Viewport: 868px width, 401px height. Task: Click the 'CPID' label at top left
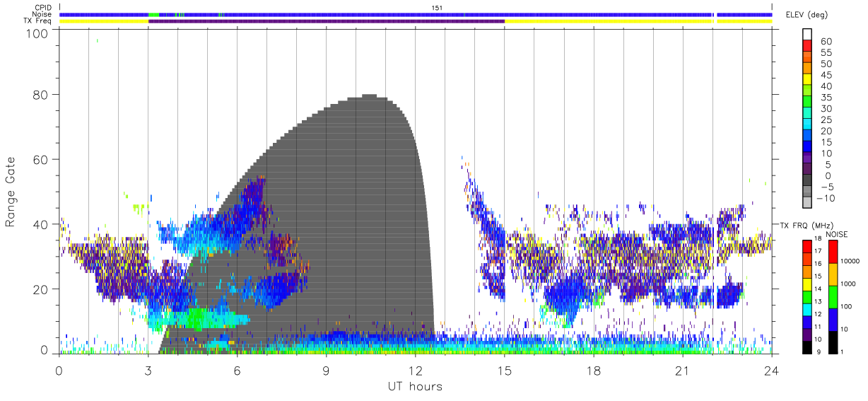(x=43, y=8)
